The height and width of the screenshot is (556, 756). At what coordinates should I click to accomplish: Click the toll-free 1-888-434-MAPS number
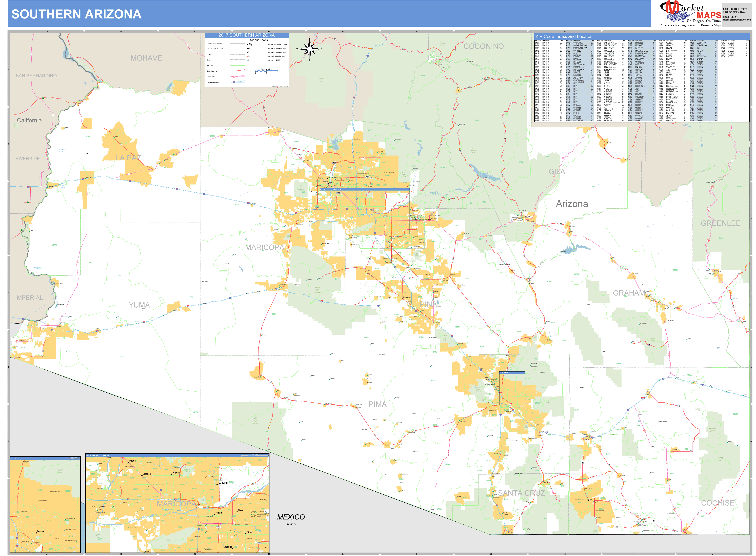click(x=735, y=11)
